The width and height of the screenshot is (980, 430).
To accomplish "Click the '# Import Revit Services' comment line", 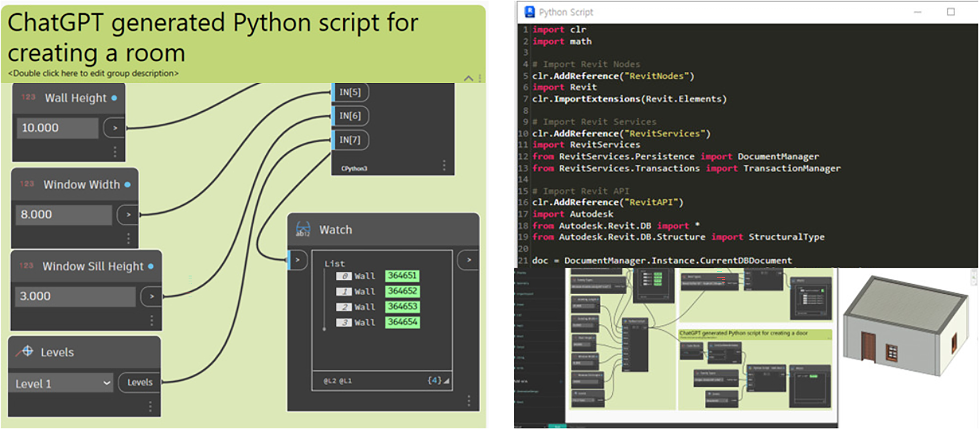I will click(x=594, y=122).
